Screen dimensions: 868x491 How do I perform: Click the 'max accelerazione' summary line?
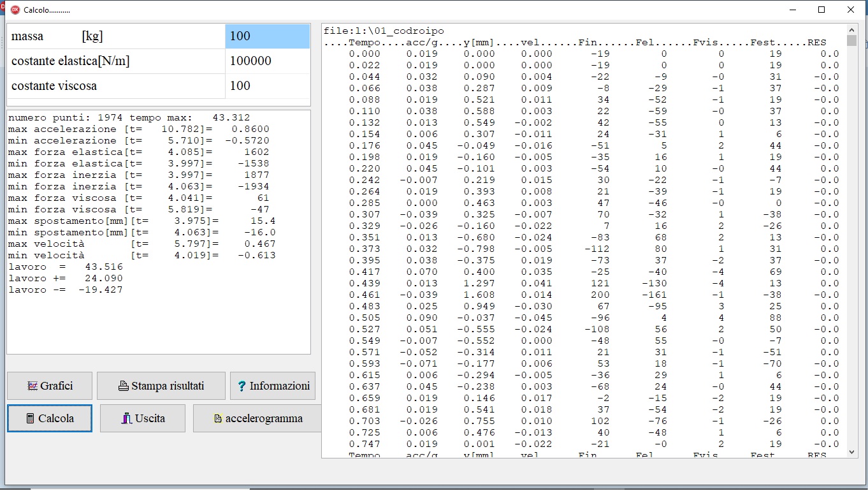click(139, 129)
